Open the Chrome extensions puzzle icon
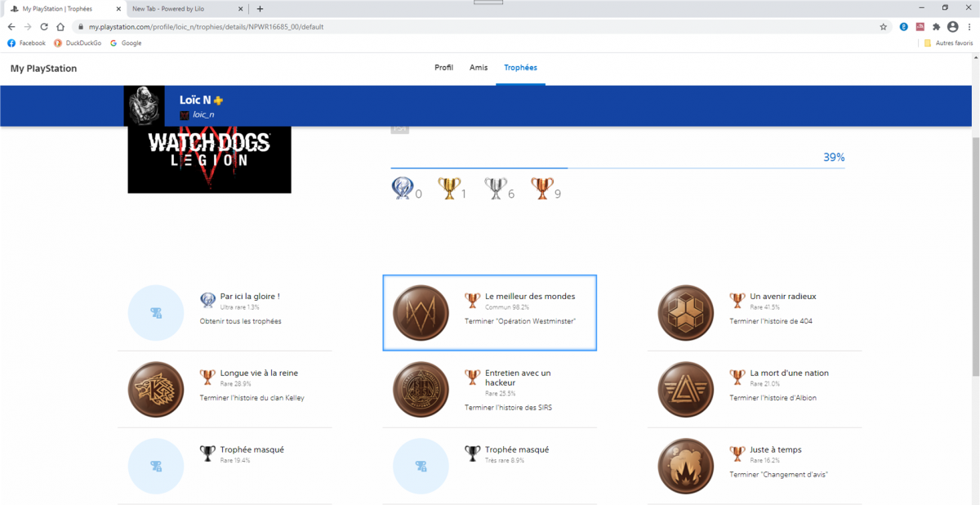980x505 pixels. tap(936, 26)
